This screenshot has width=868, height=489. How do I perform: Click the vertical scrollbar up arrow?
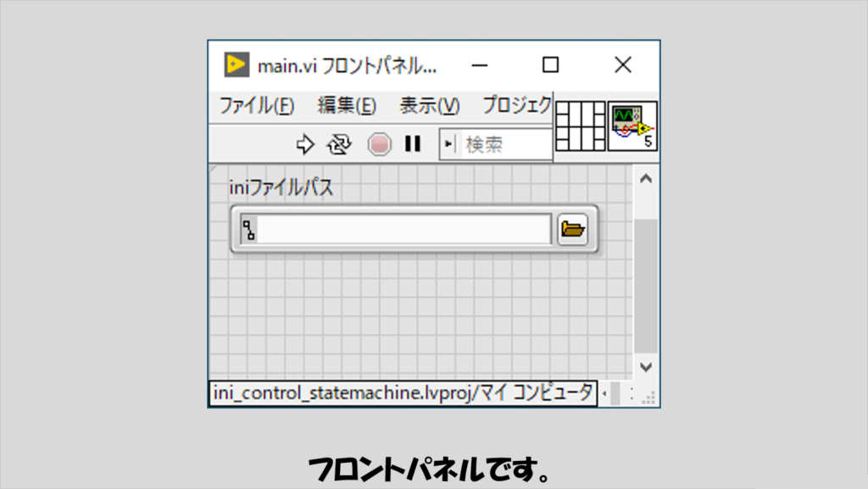tap(646, 179)
